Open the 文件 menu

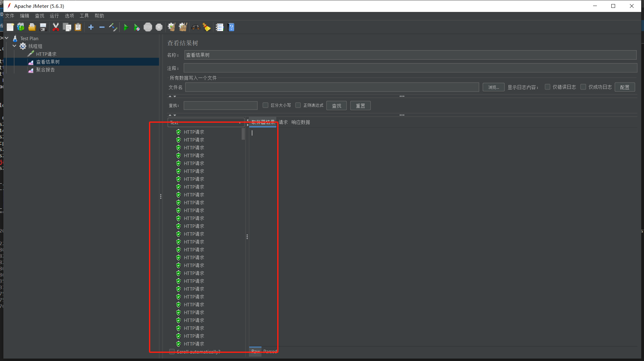tap(10, 16)
